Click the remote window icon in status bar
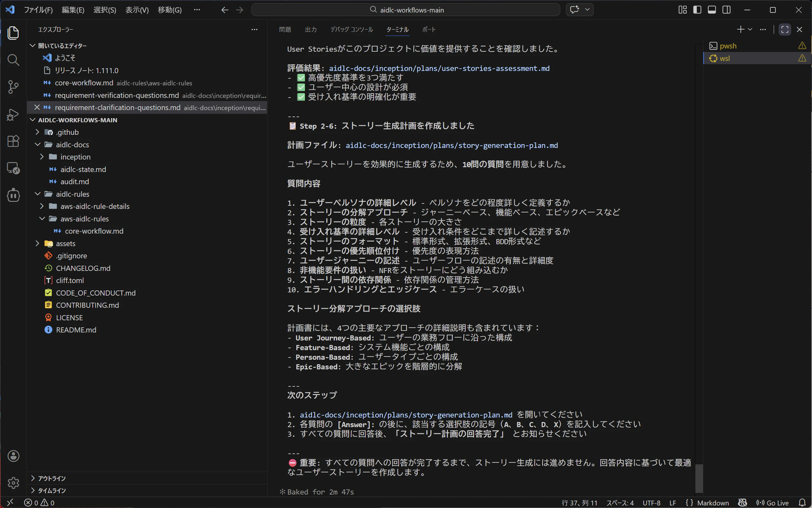The width and height of the screenshot is (812, 508). 10,503
